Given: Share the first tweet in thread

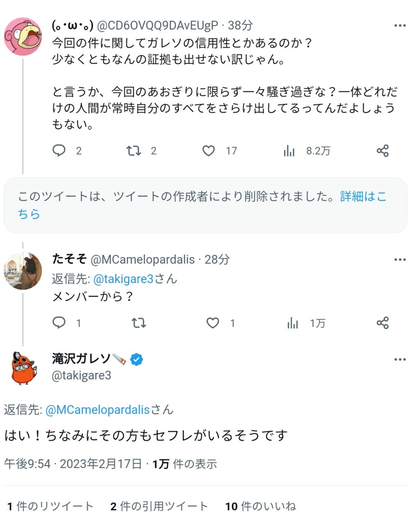Looking at the screenshot, I should coord(382,151).
